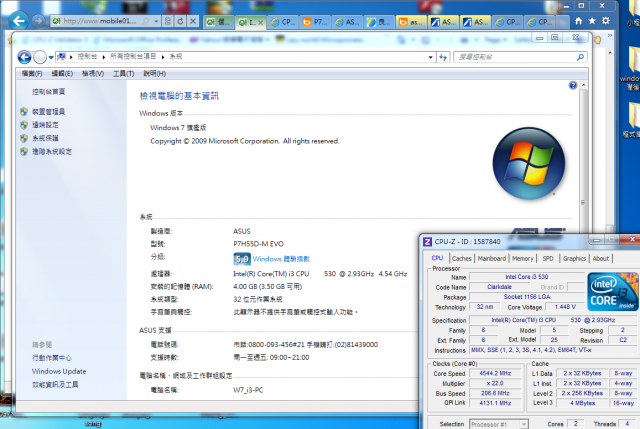Screen dimensions: 640x429
Task: Expand the IE address bar dropdown
Action: point(156,21)
